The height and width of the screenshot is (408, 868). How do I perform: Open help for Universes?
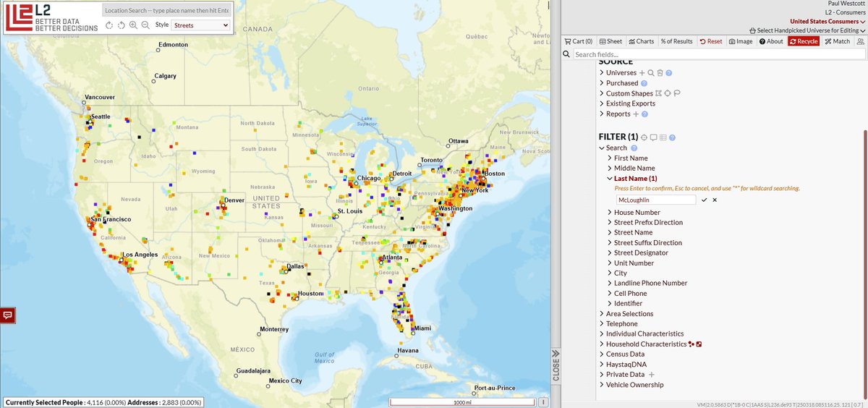click(x=669, y=73)
